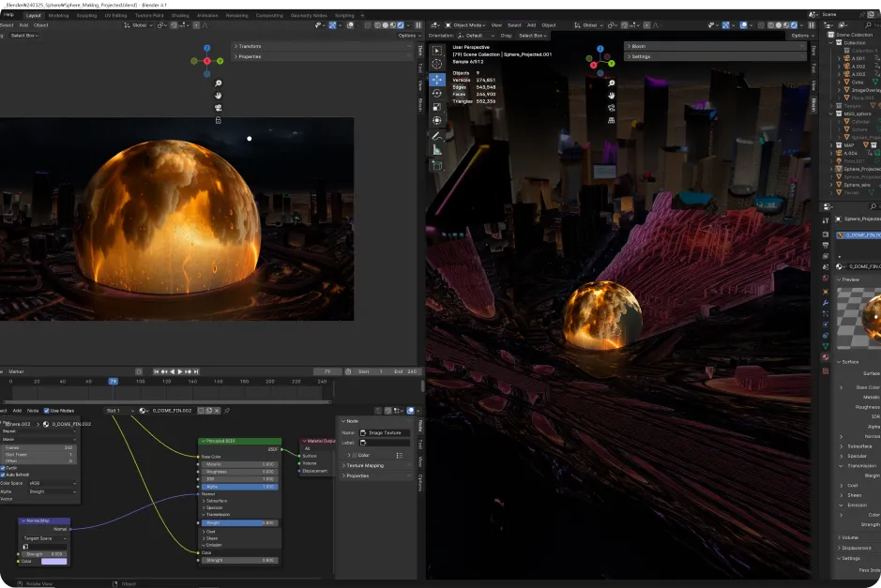The width and height of the screenshot is (881, 588).
Task: Click the Normal Map Color swatch
Action: pyautogui.click(x=53, y=561)
